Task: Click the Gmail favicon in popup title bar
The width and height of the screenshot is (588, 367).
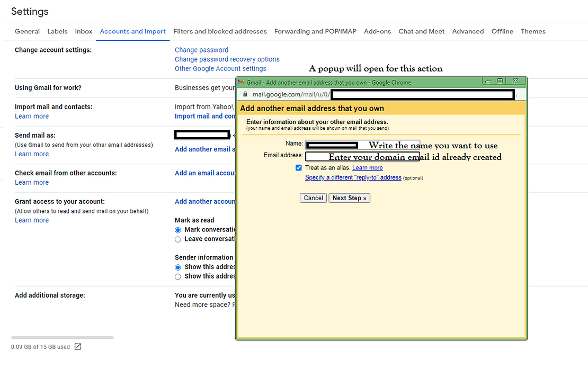Action: click(x=241, y=82)
